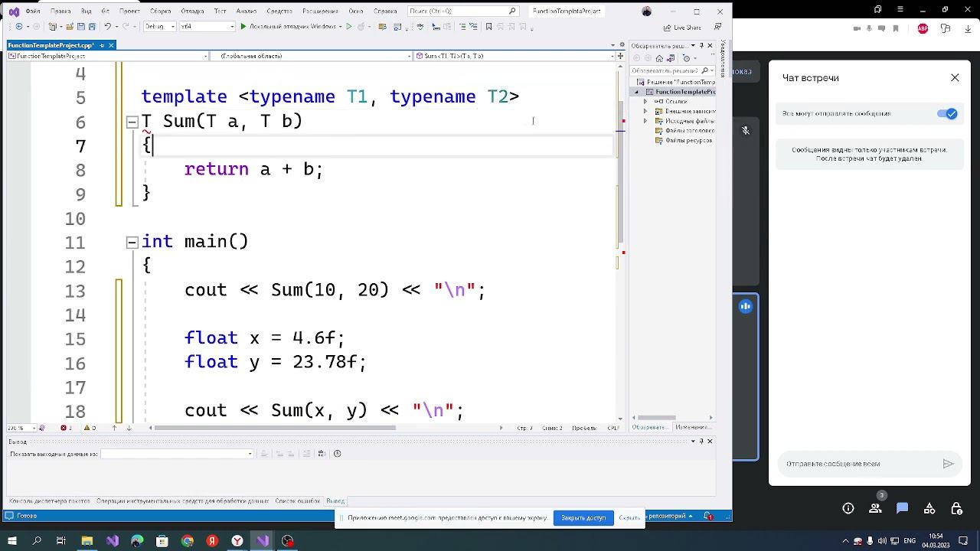Open the Файл menu

pyautogui.click(x=32, y=11)
